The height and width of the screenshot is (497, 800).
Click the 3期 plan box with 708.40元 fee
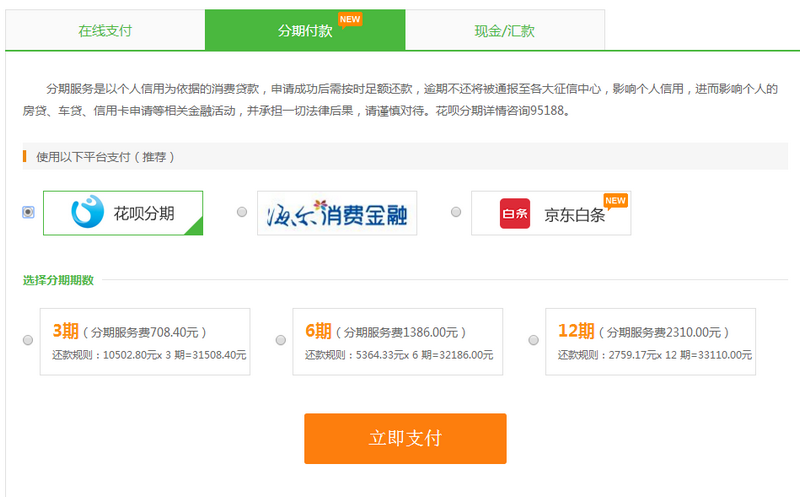click(145, 342)
